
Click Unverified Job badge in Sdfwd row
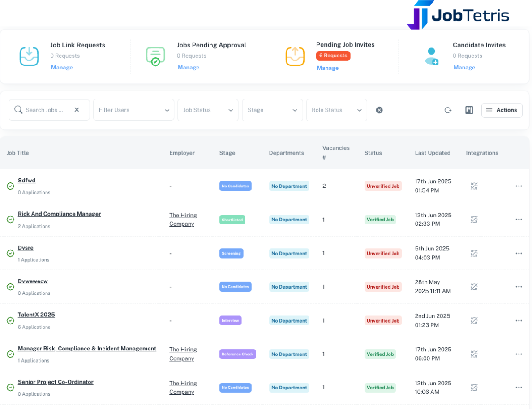pyautogui.click(x=383, y=186)
